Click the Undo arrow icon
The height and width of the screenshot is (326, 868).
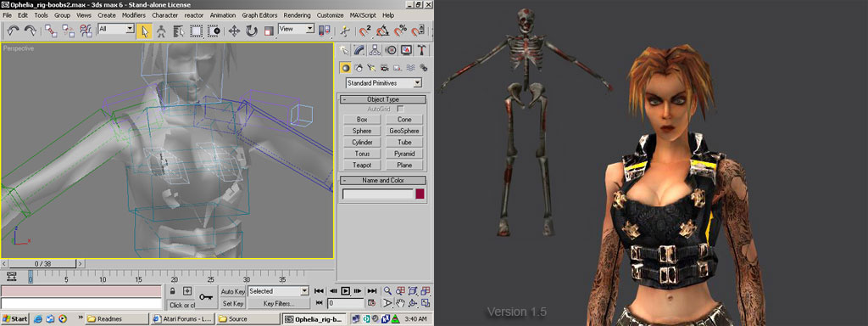(14, 31)
